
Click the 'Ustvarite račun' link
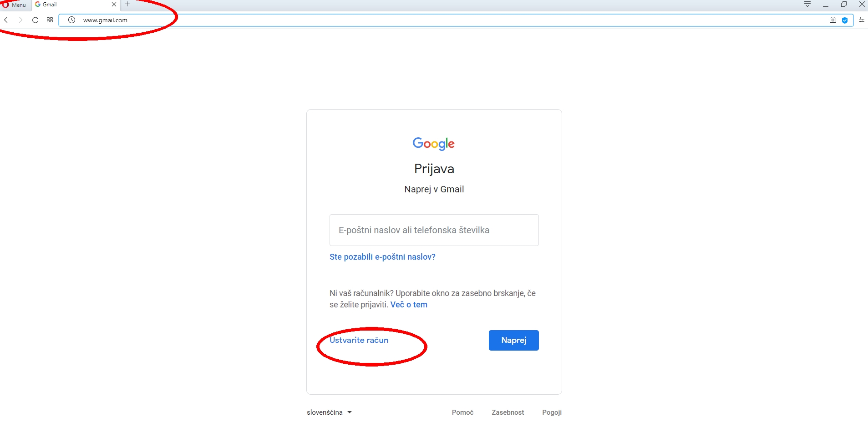pos(359,340)
